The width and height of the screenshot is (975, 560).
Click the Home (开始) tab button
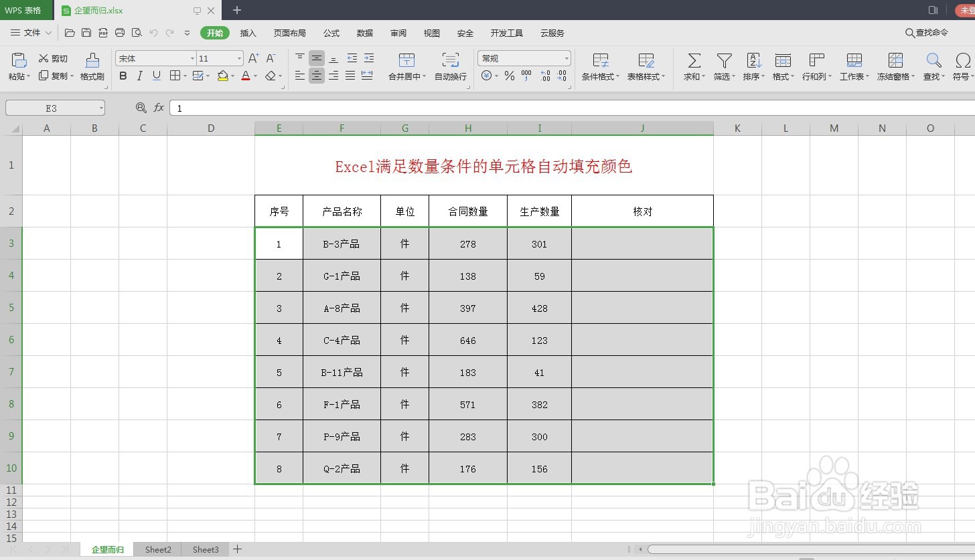[x=215, y=33]
